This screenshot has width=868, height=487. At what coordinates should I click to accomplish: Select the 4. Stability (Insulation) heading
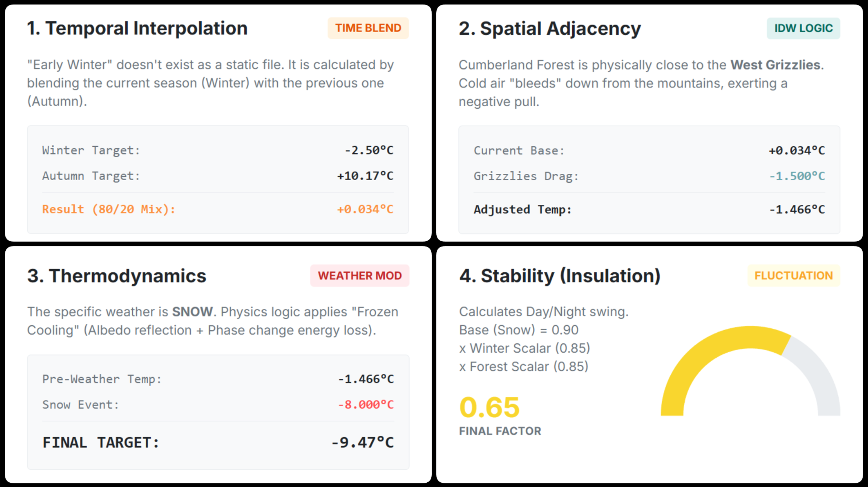(x=560, y=276)
